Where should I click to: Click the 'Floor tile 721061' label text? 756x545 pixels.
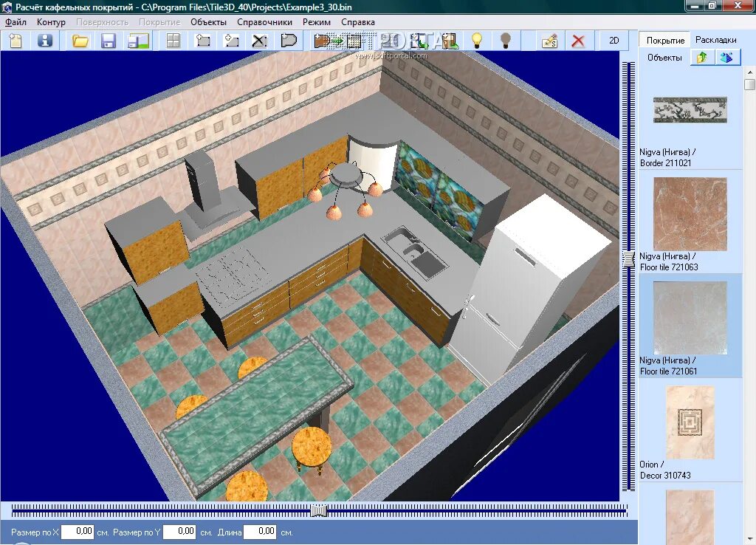tap(668, 371)
